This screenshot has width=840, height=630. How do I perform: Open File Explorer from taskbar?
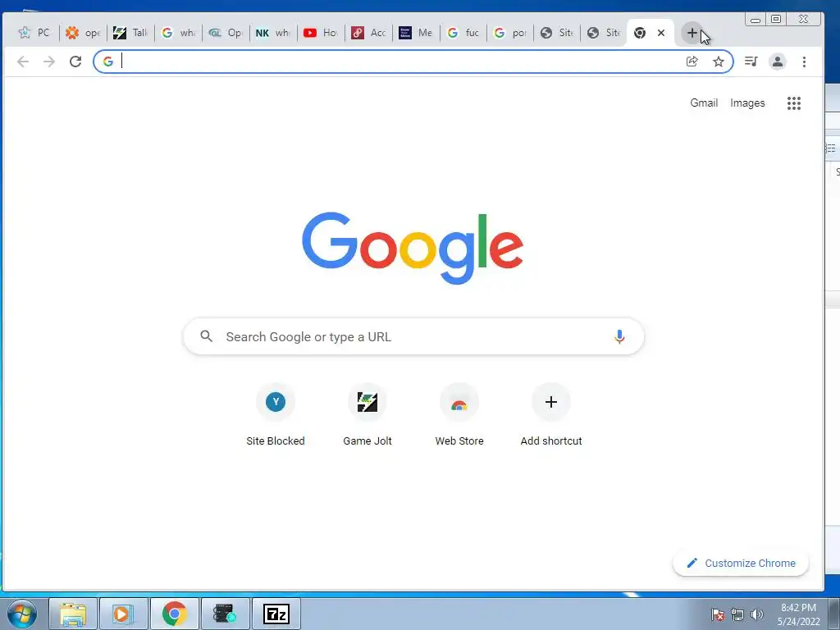click(x=73, y=614)
